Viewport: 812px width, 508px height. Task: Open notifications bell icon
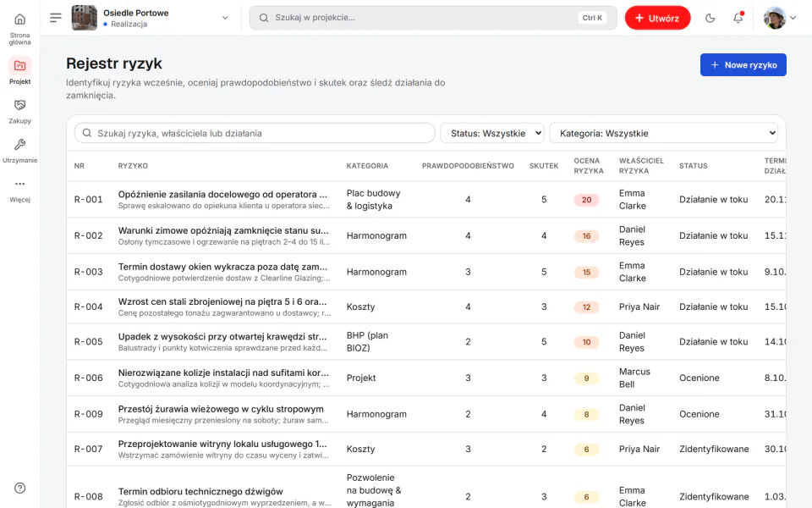click(x=738, y=18)
